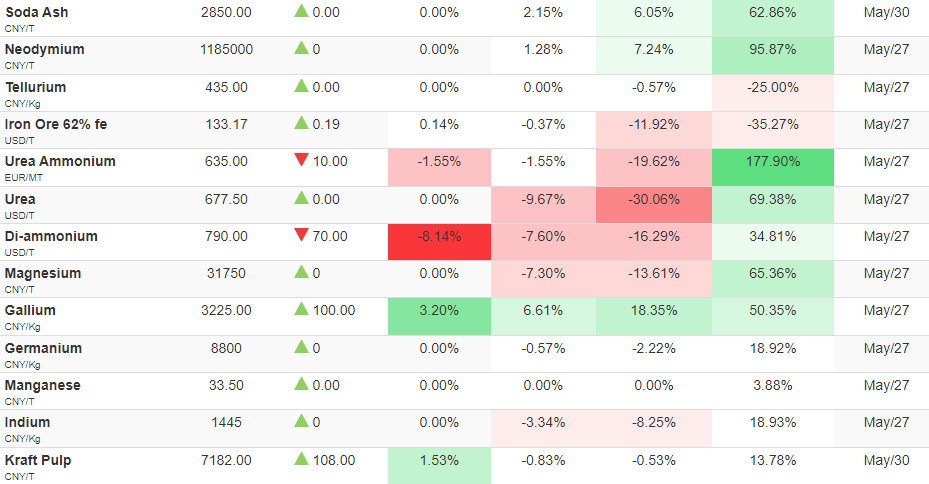Click the -30.06% Urea monthly cell
This screenshot has height=484, width=929.
pyautogui.click(x=654, y=205)
